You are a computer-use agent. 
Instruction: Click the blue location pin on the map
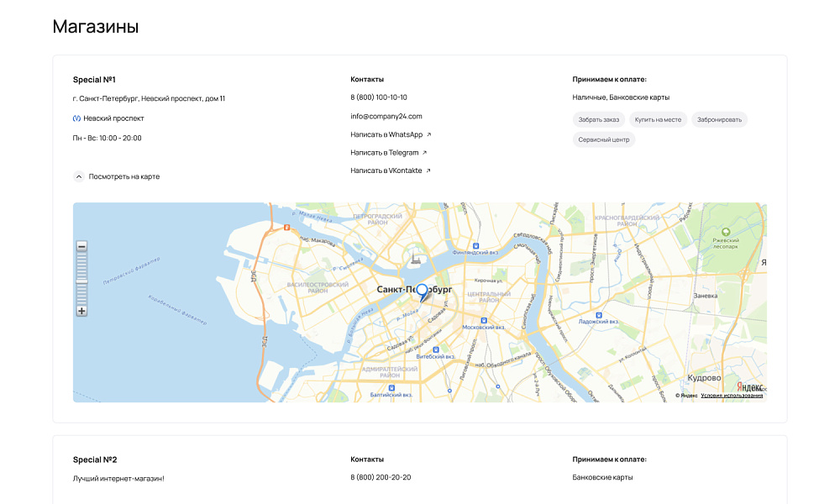point(423,293)
